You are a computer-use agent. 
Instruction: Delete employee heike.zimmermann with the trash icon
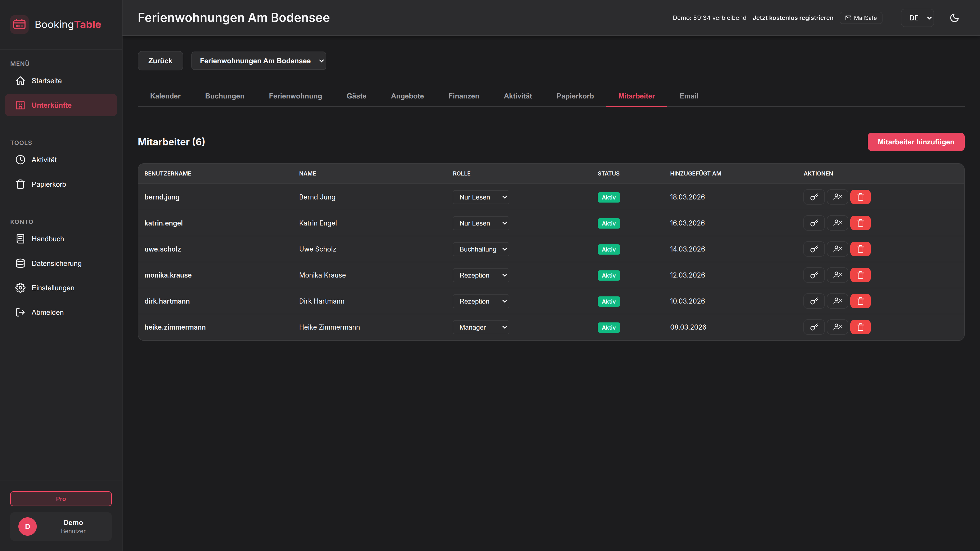(861, 327)
